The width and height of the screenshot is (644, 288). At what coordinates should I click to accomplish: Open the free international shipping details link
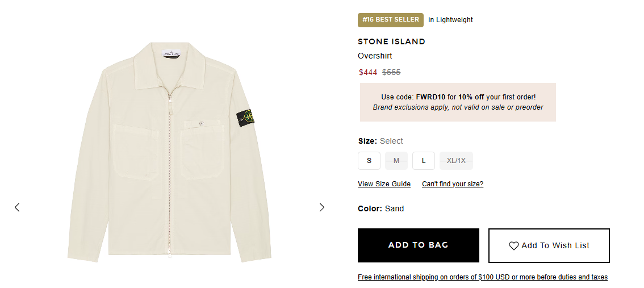click(483, 277)
